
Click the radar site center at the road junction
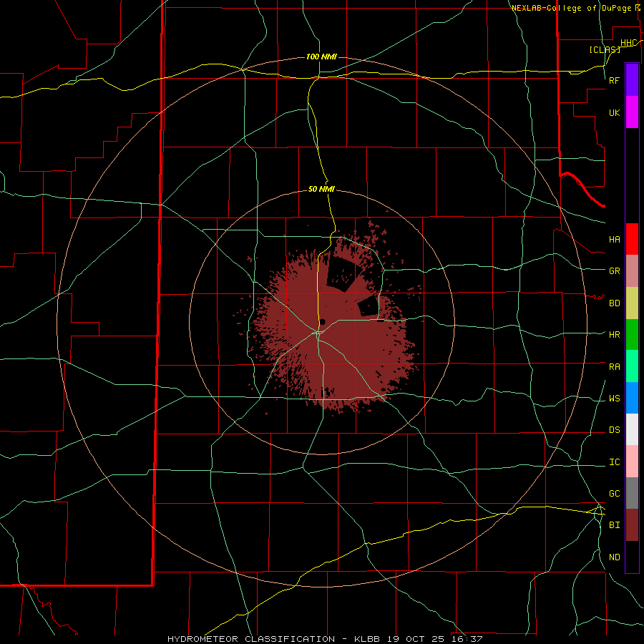[x=318, y=332]
